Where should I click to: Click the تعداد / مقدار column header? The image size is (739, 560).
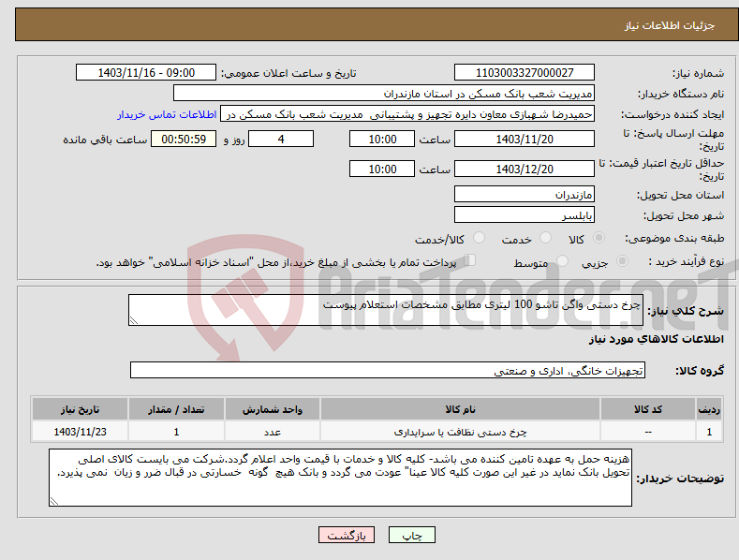[x=176, y=409]
